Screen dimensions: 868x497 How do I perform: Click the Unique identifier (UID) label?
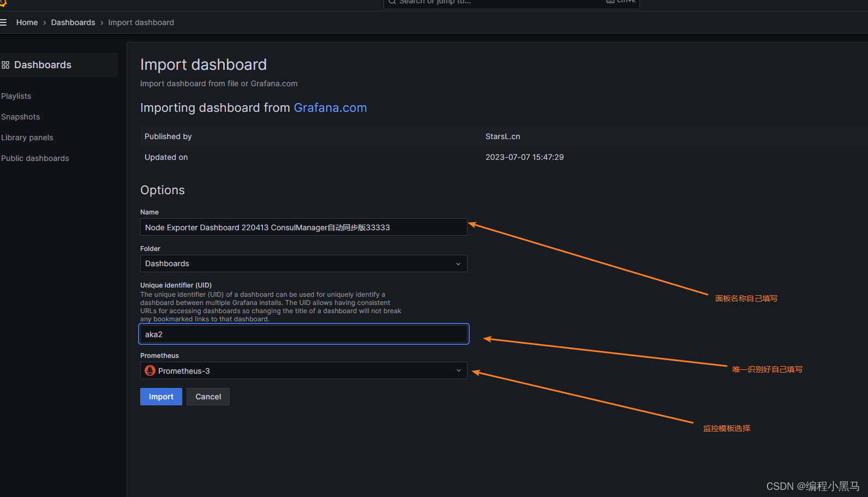click(x=176, y=285)
